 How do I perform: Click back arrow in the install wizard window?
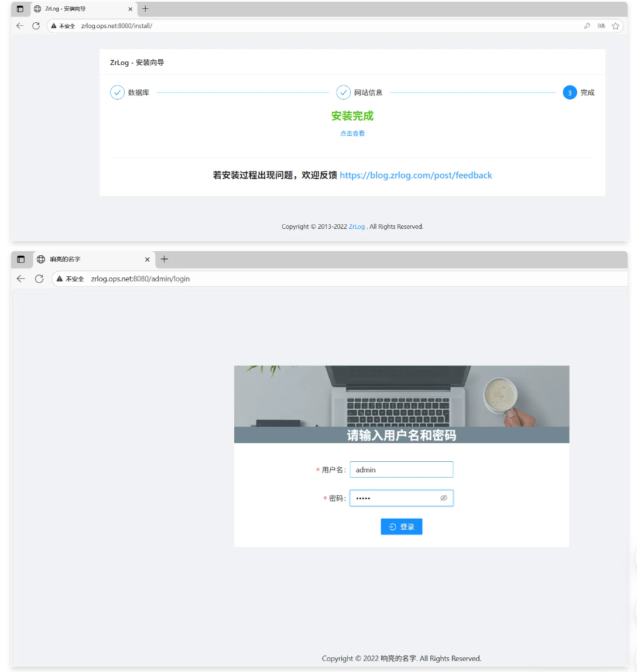point(20,26)
